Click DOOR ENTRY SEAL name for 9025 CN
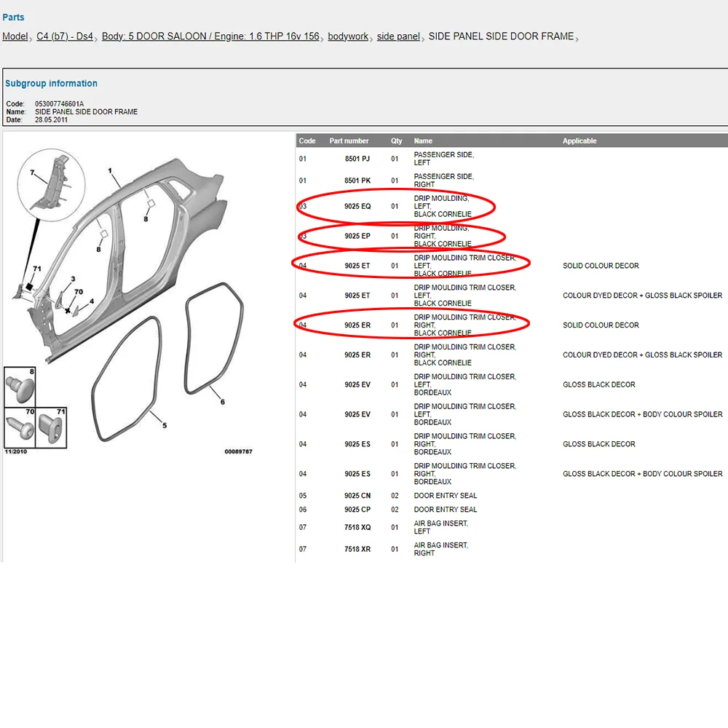 (446, 495)
